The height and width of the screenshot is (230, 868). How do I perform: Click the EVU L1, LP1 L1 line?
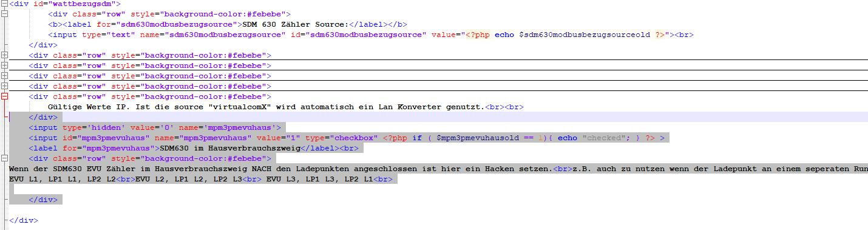point(203,179)
